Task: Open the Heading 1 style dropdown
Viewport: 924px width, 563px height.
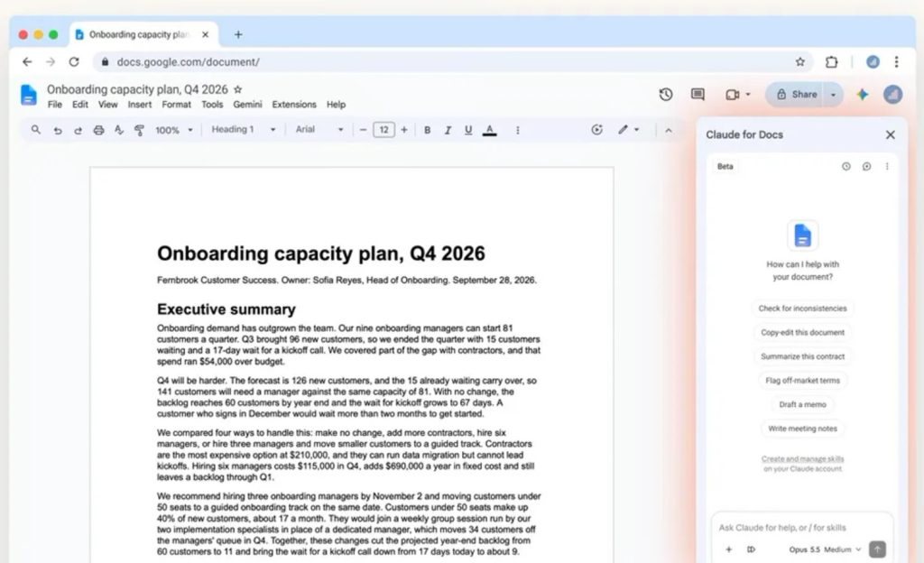Action: [244, 130]
